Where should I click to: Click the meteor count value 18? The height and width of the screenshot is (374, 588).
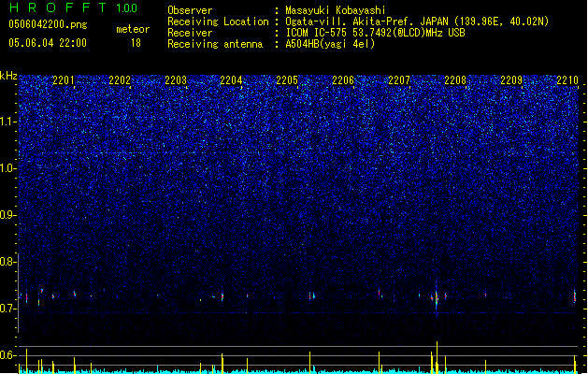tap(136, 43)
